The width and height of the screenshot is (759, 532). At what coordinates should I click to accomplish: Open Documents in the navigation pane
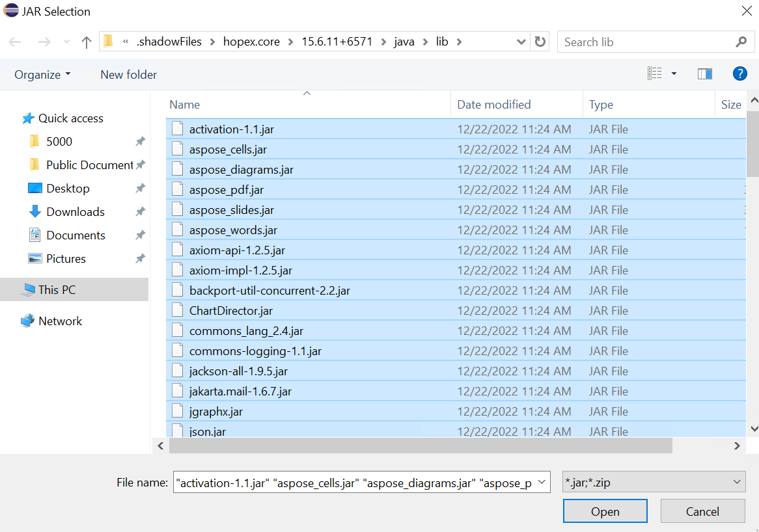76,235
